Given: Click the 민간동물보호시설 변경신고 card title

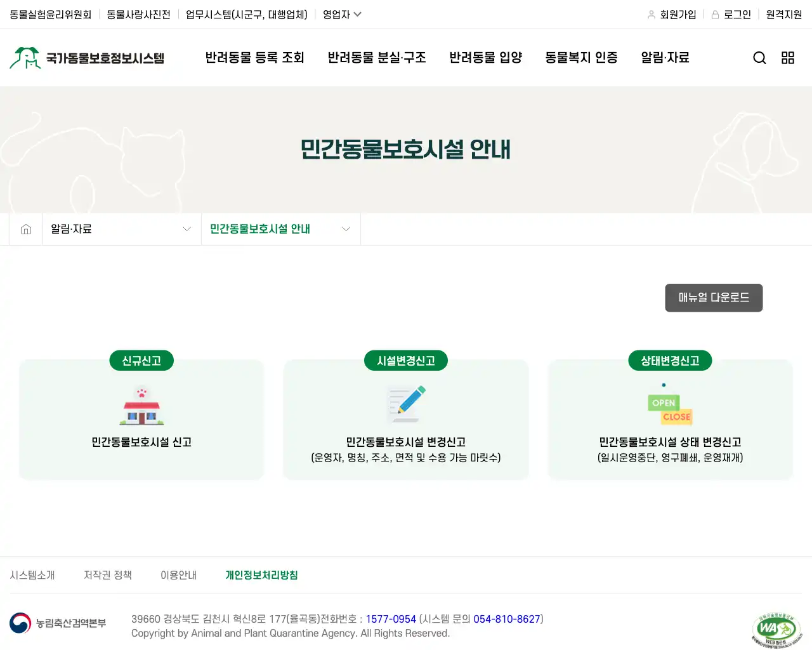Looking at the screenshot, I should 406,442.
